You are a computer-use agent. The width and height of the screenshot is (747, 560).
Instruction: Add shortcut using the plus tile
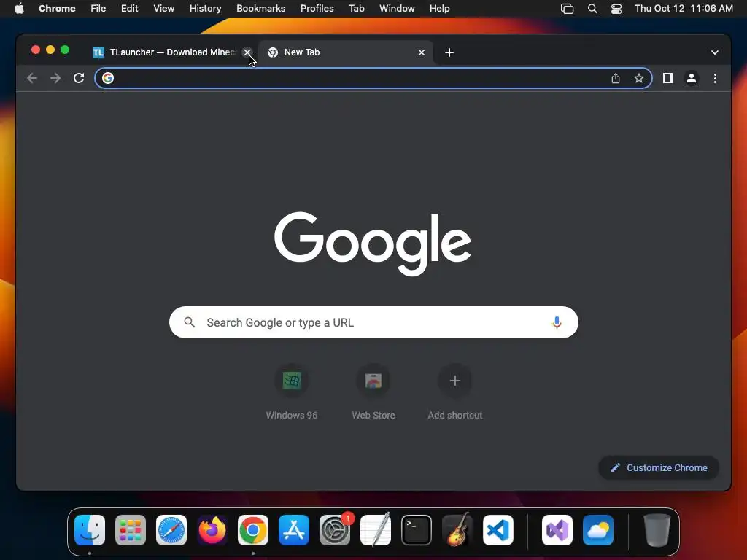point(455,392)
